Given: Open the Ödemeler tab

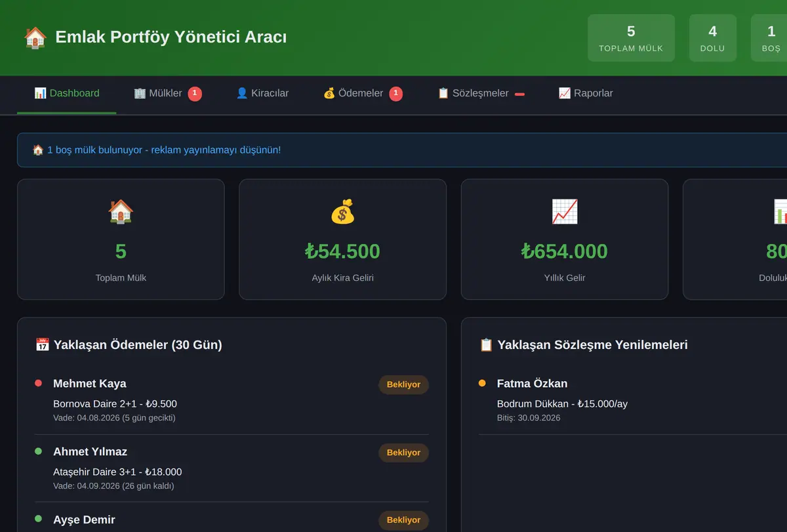Looking at the screenshot, I should (363, 94).
